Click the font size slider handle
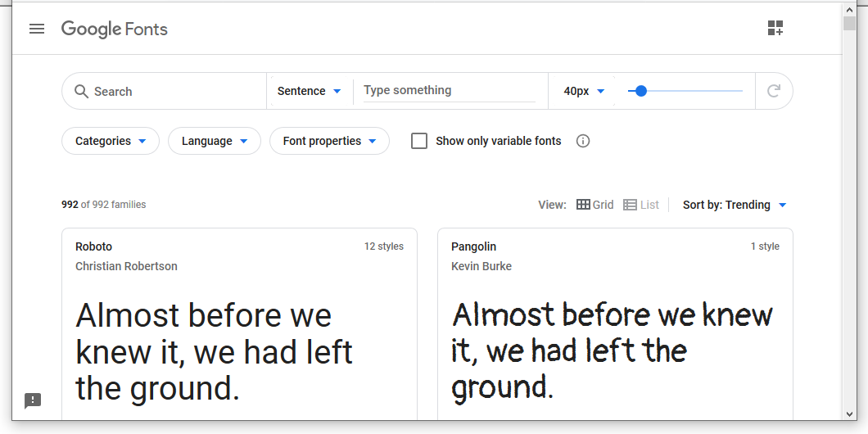This screenshot has height=434, width=868. [641, 91]
